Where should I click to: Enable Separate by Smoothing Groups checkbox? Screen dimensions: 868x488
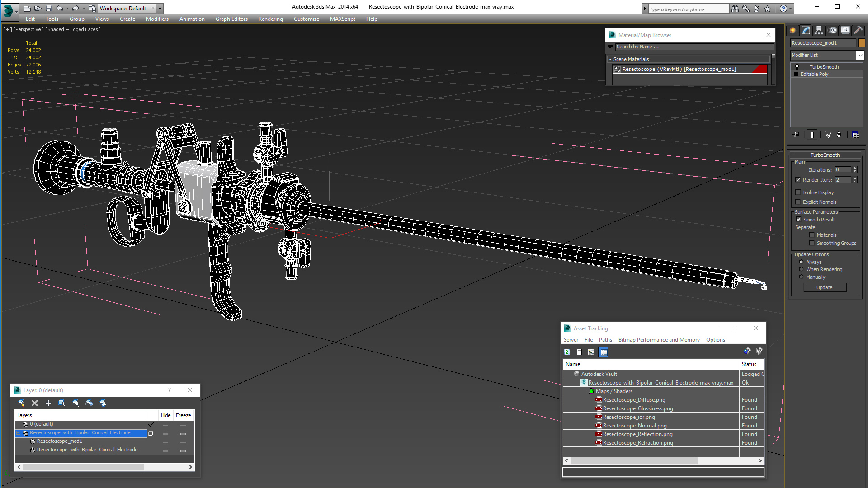tap(812, 243)
